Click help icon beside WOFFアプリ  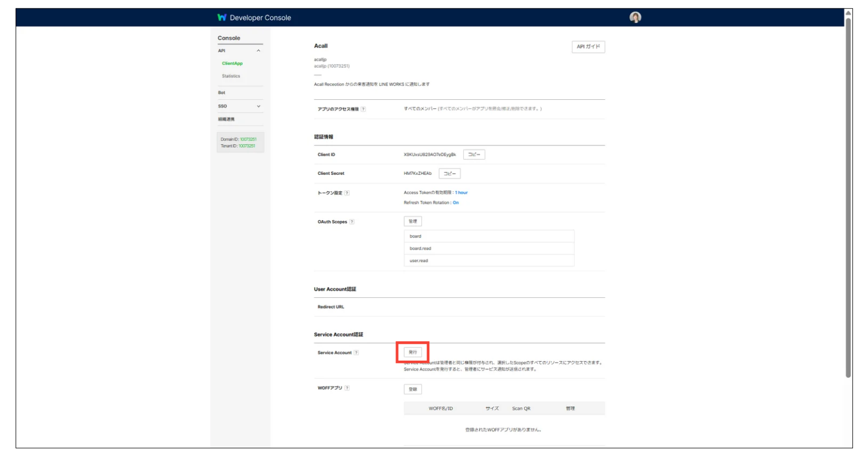click(347, 388)
